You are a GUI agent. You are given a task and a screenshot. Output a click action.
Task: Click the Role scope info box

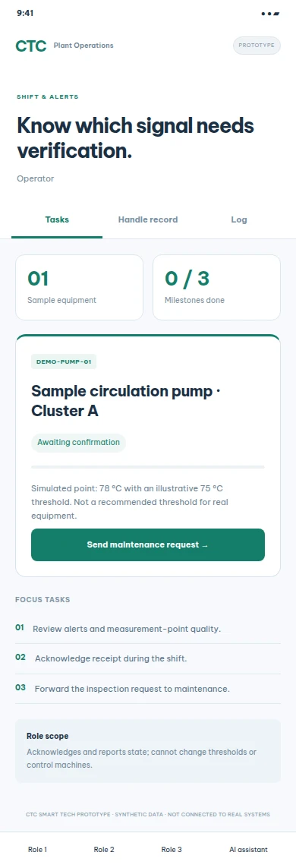pos(148,750)
